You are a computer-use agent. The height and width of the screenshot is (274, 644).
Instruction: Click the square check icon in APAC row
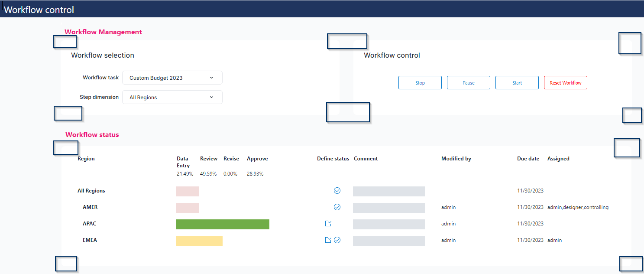click(x=328, y=224)
